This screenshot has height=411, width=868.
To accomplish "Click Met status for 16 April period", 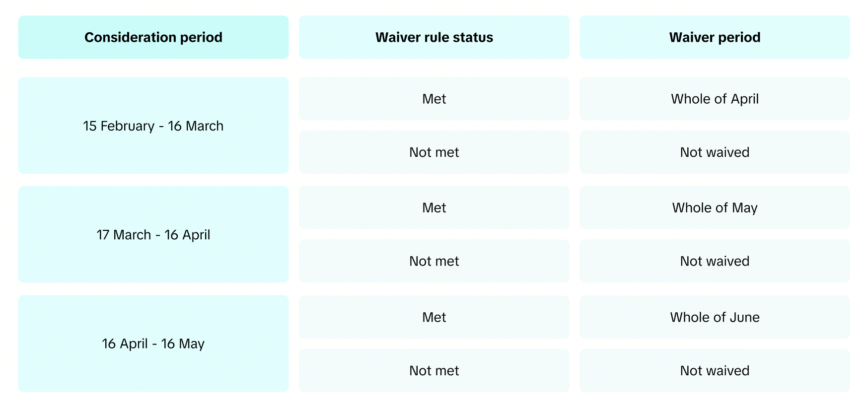I will (x=434, y=317).
